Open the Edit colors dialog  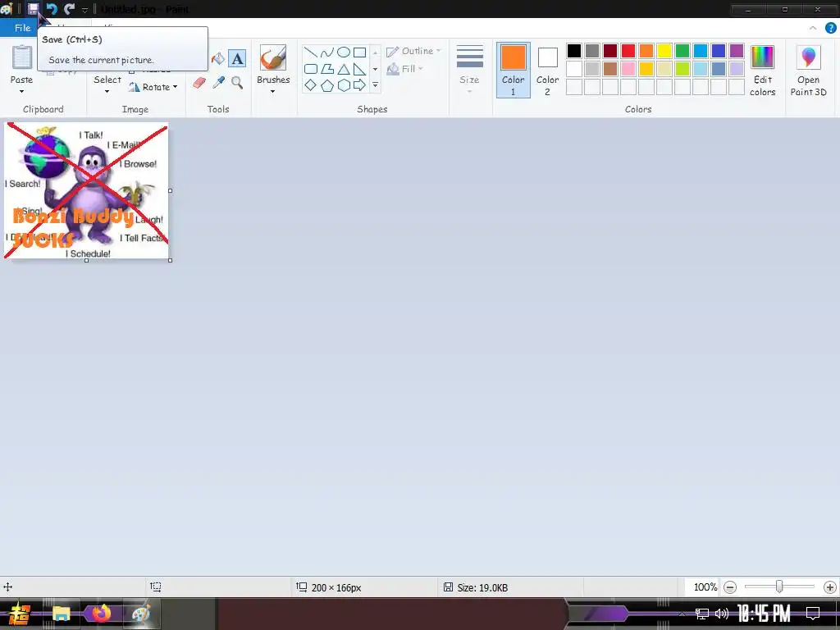(762, 71)
